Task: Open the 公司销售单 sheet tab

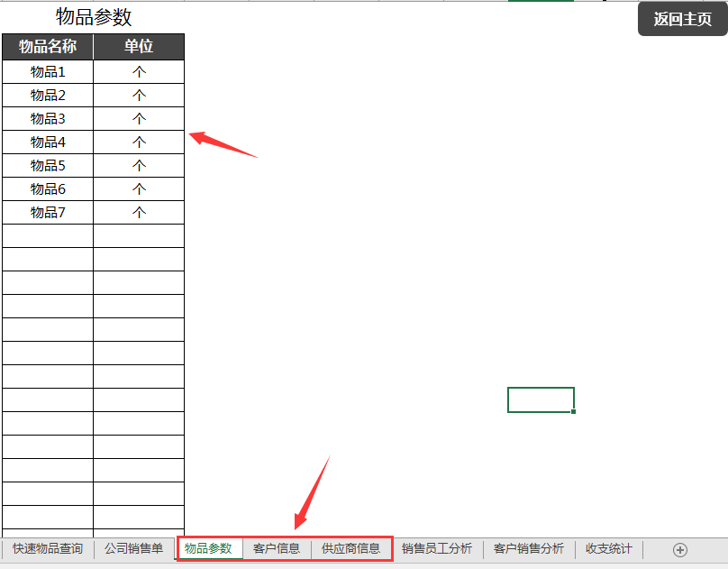Action: [x=133, y=548]
